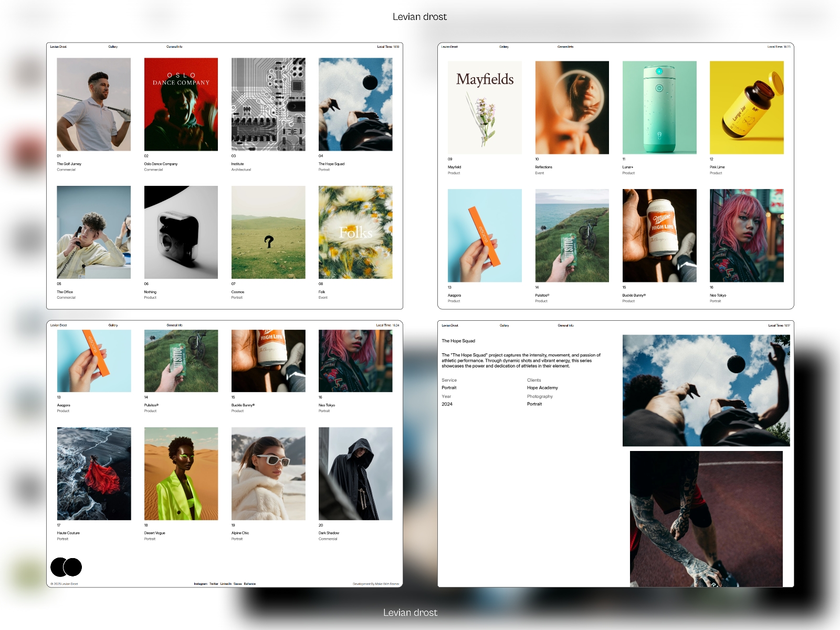
Task: Click the 2025 Levian Drost copyright text
Action: point(64,584)
